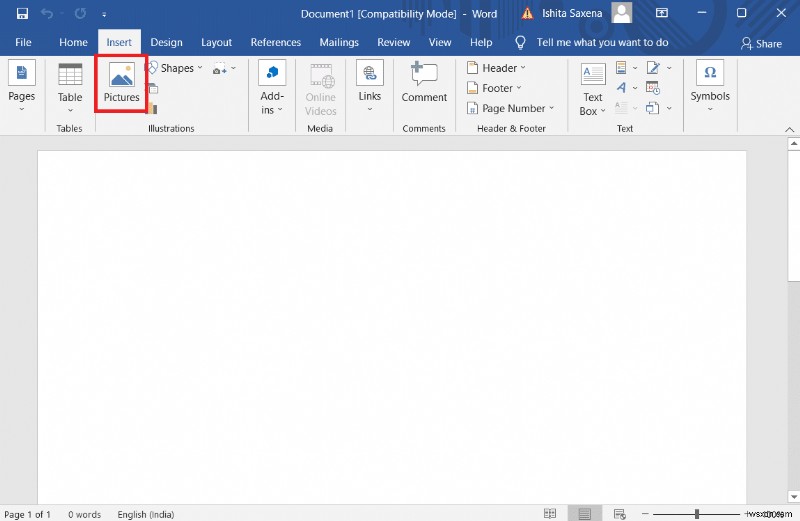
Task: Click the Quick Parts icon
Action: [621, 67]
